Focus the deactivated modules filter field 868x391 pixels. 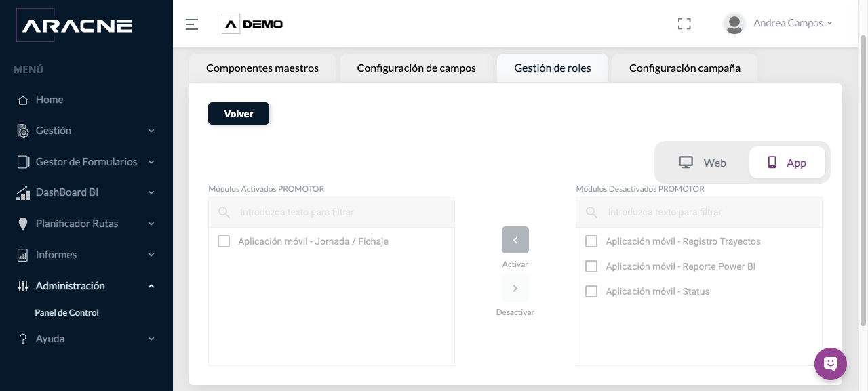click(699, 212)
